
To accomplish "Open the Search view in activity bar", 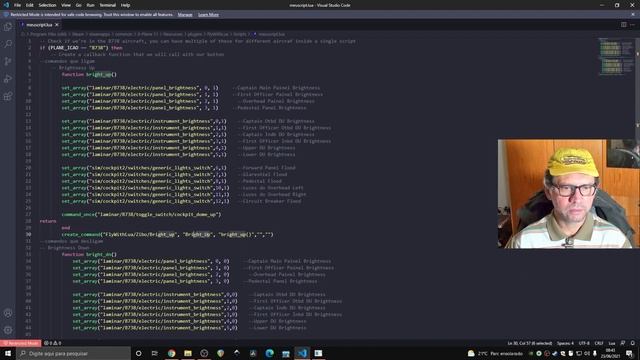I will 8,44.
